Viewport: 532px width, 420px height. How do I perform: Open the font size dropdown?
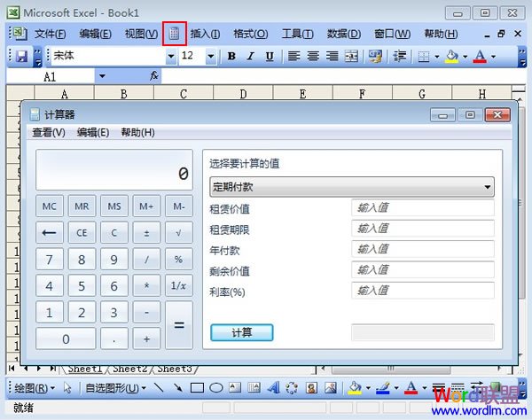211,56
